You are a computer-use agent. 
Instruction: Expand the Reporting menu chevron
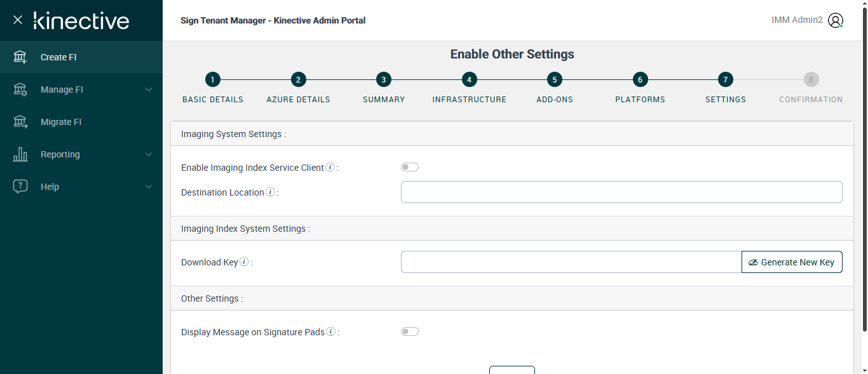[x=149, y=154]
